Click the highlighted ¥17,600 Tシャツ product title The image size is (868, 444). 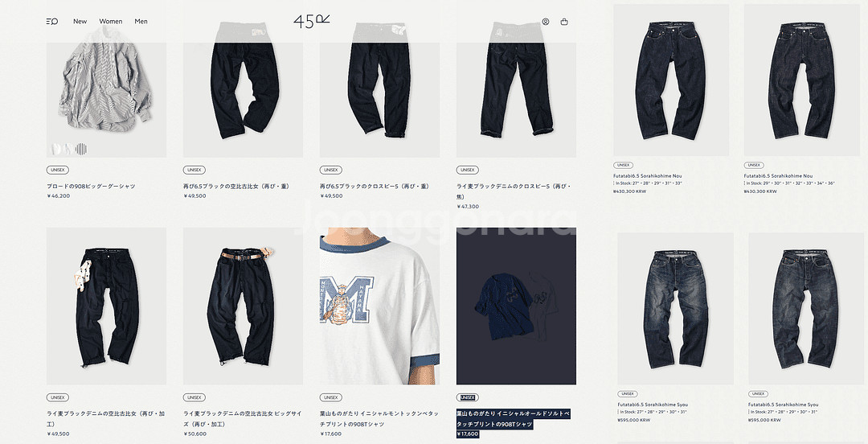pos(513,418)
